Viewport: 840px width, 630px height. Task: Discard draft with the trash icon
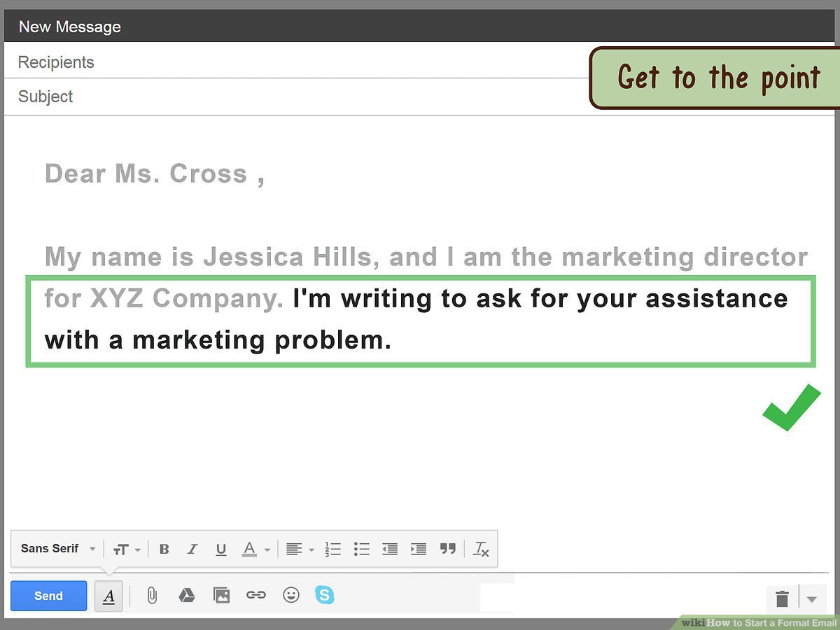point(783,598)
